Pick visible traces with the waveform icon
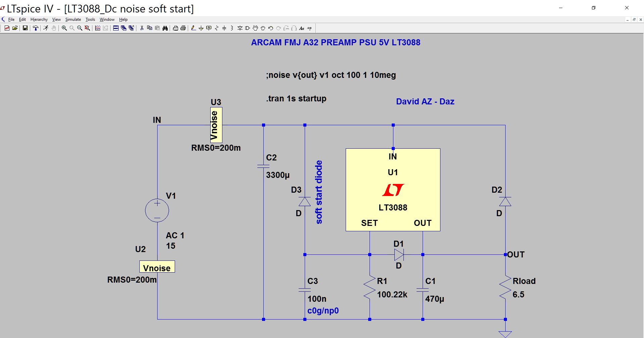This screenshot has height=338, width=644. tap(98, 28)
